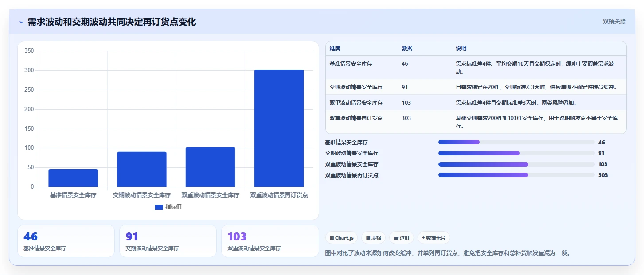644x275 pixels.
Task: Click table value 303
Action: 406,118
